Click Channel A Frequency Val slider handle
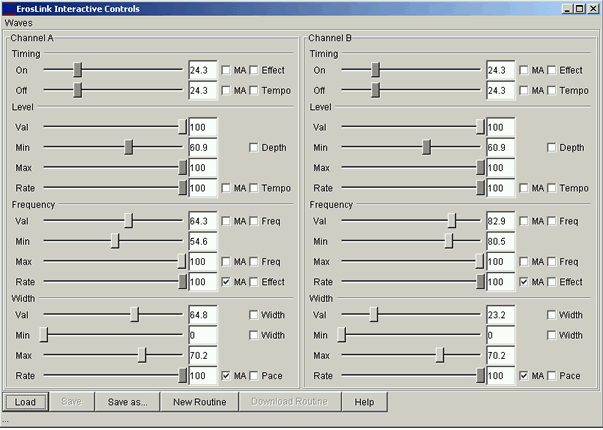The width and height of the screenshot is (603, 430). click(128, 221)
